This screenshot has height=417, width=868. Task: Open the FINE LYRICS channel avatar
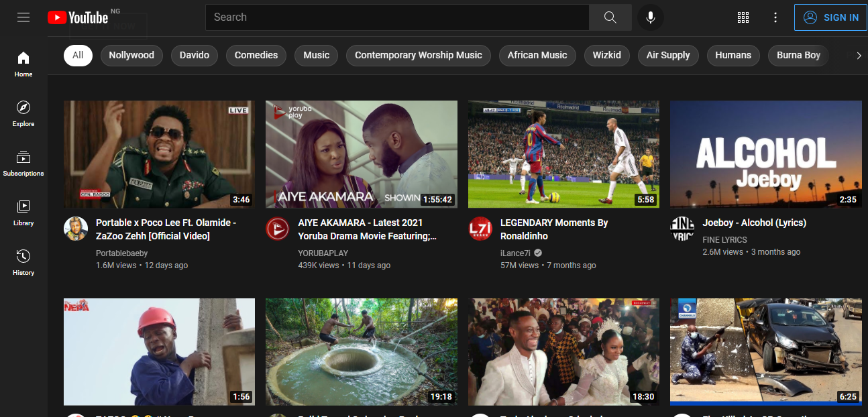coord(682,229)
